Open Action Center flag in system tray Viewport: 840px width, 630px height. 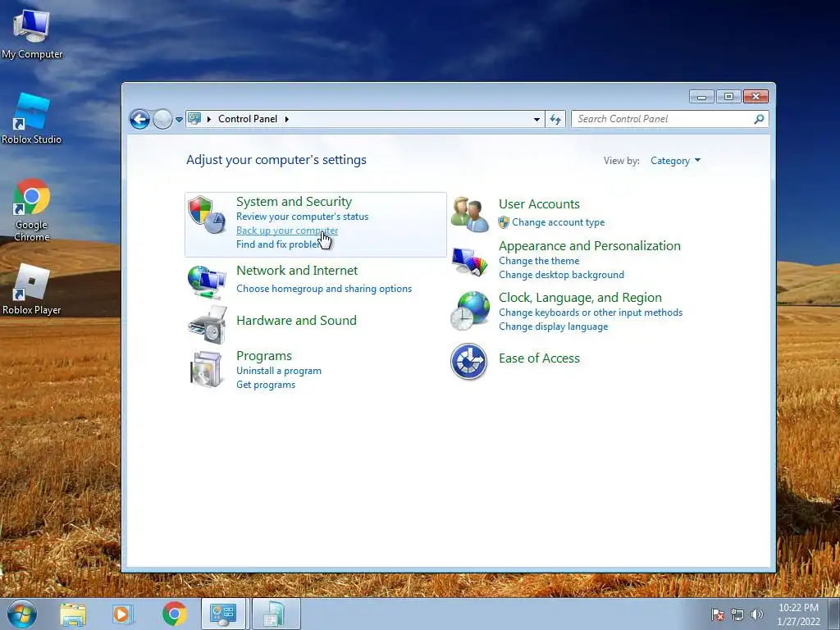point(718,614)
